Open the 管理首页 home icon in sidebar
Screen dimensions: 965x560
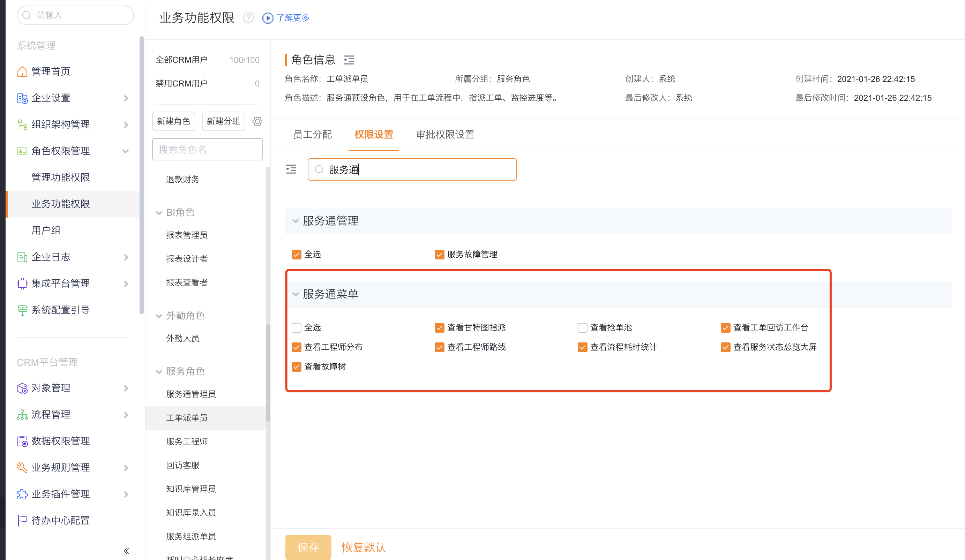coord(22,71)
